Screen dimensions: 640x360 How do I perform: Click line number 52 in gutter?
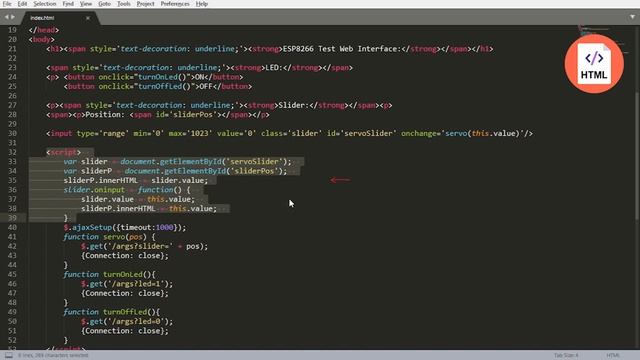pos(12,340)
